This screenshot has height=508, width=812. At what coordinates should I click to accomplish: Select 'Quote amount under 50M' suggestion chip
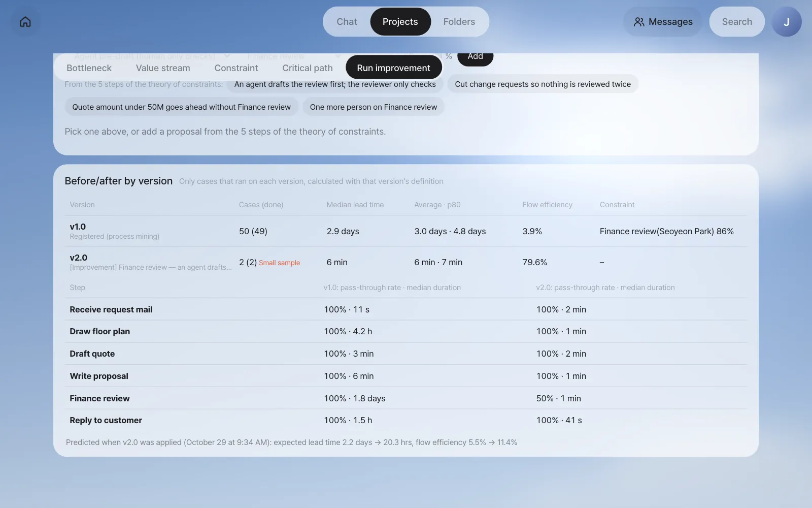click(181, 107)
